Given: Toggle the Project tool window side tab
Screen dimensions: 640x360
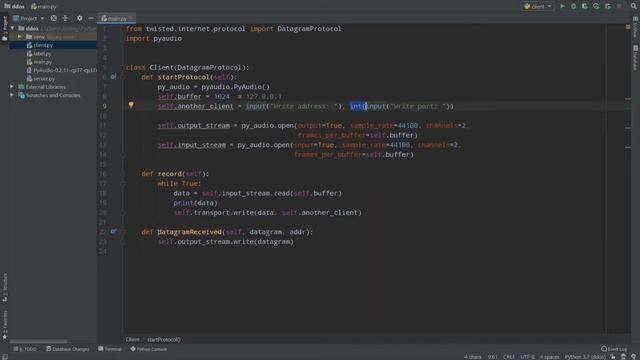Looking at the screenshot, I should tap(5, 29).
